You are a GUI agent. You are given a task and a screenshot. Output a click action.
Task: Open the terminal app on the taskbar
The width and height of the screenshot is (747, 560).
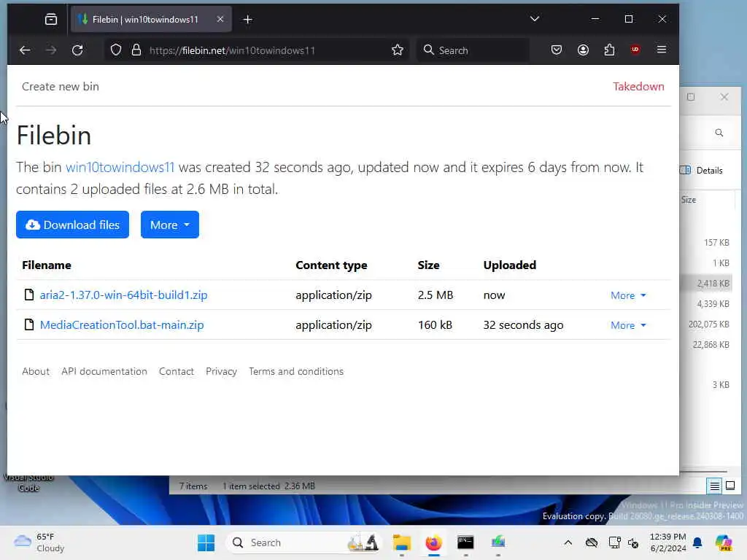pos(465,542)
